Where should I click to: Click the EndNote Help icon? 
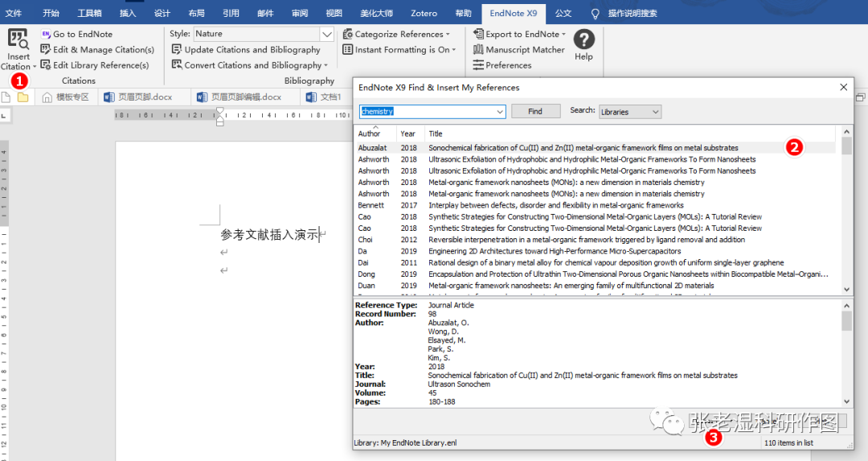[x=583, y=40]
